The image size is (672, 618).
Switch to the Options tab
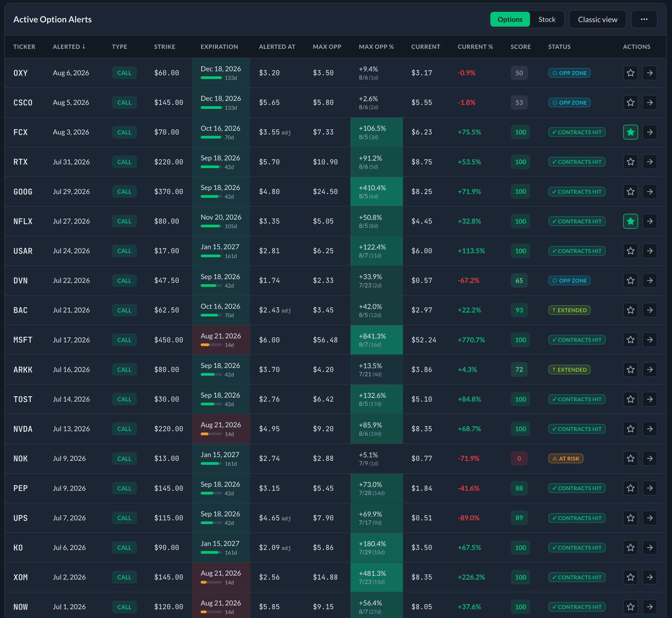(509, 19)
